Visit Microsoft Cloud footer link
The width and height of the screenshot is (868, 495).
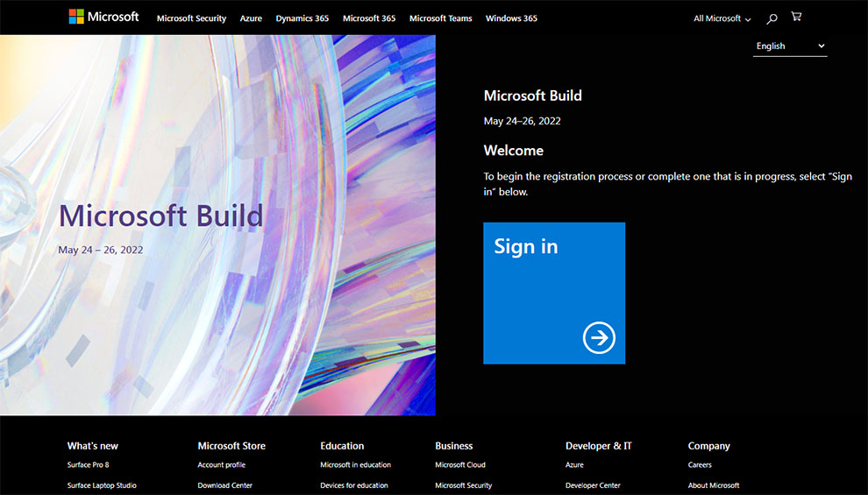click(x=460, y=465)
